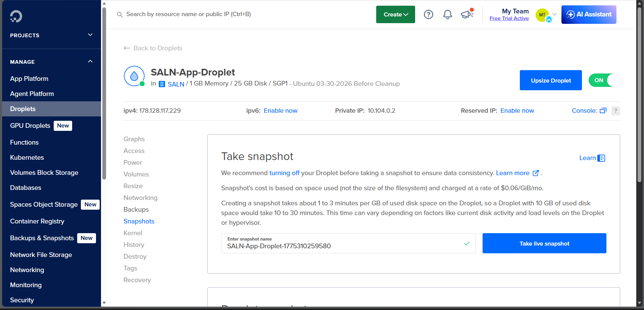Click the SALN project icon

(161, 84)
